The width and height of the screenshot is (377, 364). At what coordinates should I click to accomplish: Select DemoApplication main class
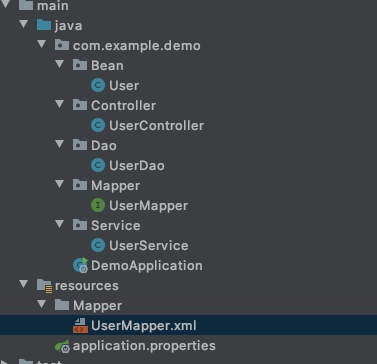(147, 266)
